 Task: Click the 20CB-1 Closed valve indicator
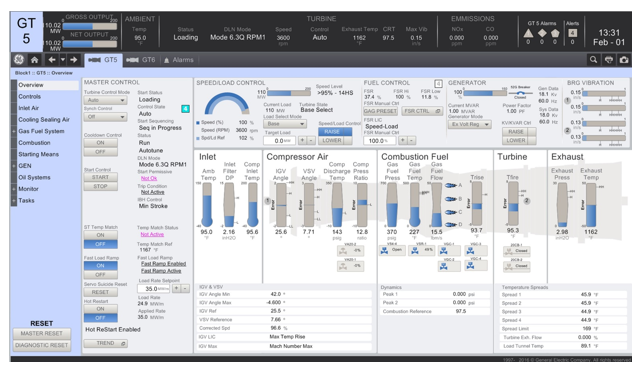tap(517, 251)
